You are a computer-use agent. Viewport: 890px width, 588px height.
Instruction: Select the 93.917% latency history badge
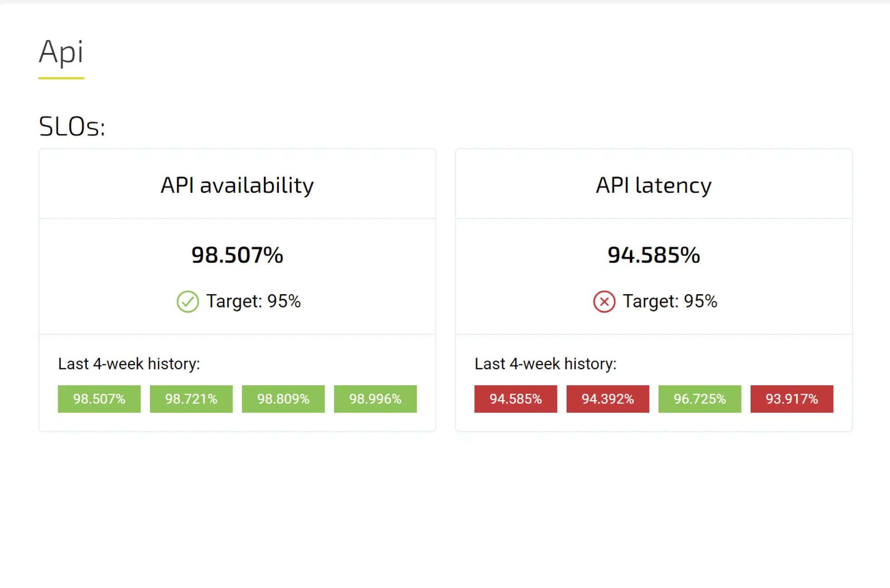click(792, 399)
